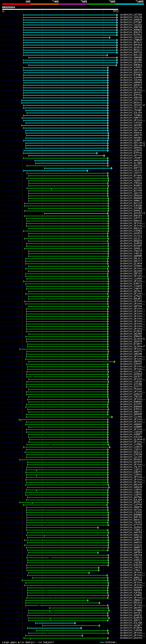Click the UniRef100_B7ZBY6 label
This screenshot has width=146, height=644.
[x=131, y=628]
